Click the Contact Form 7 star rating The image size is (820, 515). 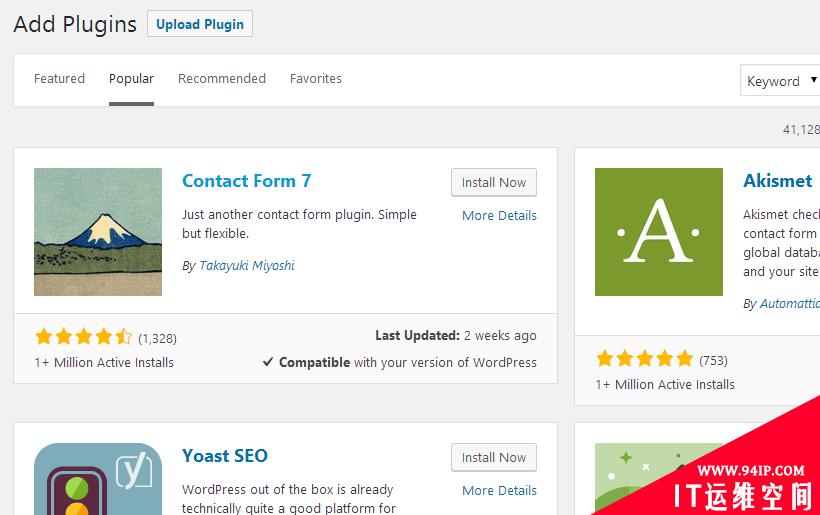tap(84, 337)
